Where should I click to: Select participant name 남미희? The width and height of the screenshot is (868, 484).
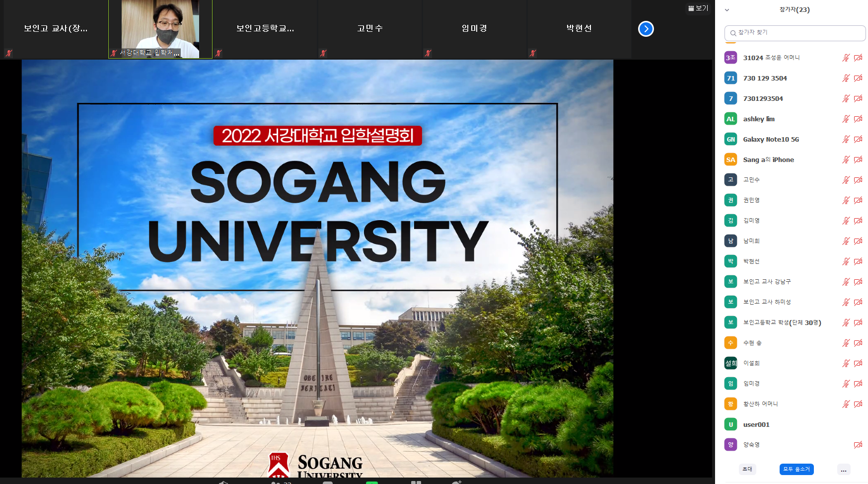point(751,241)
